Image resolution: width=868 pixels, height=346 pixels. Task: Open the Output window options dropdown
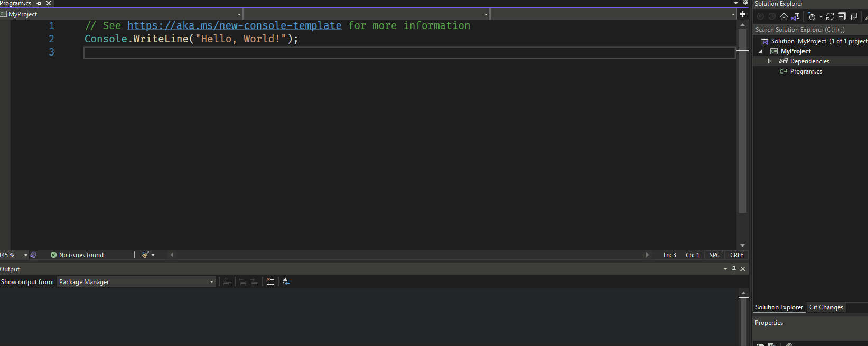(x=725, y=269)
